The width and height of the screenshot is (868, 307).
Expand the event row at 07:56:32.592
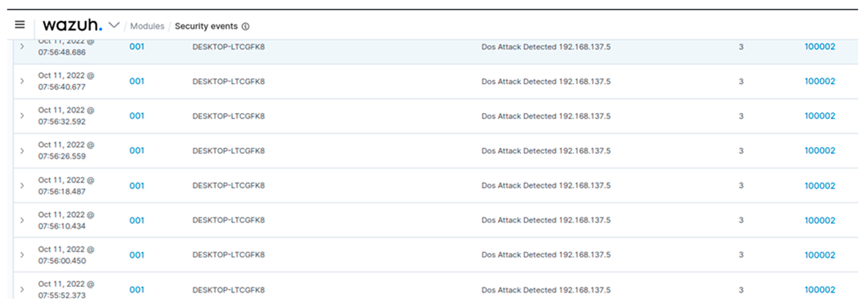click(x=22, y=116)
